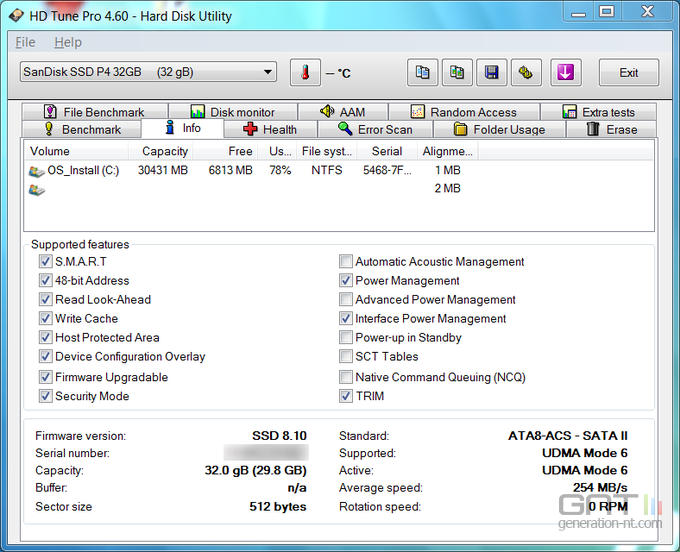Image resolution: width=680 pixels, height=552 pixels.
Task: Toggle the Firmware Upgradable checkbox
Action: [x=46, y=377]
